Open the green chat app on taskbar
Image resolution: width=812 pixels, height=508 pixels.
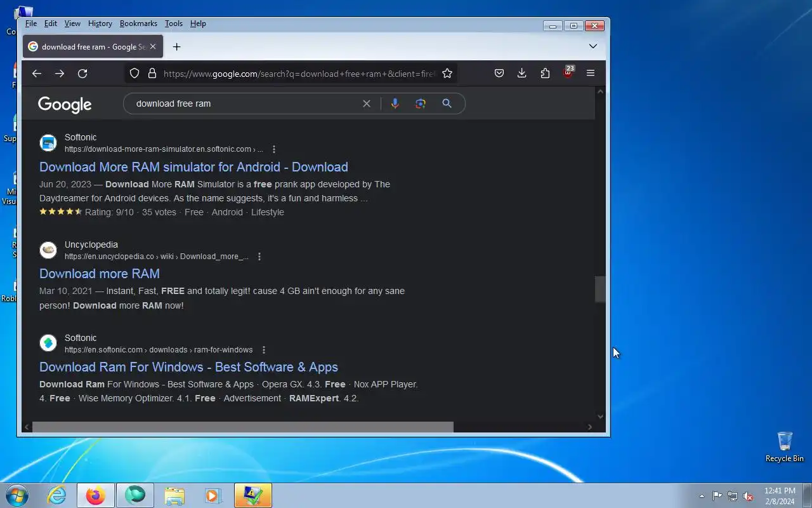click(134, 495)
